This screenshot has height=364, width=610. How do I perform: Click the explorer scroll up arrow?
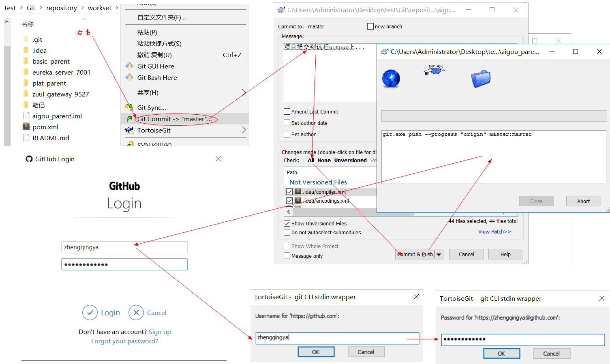[x=7, y=22]
